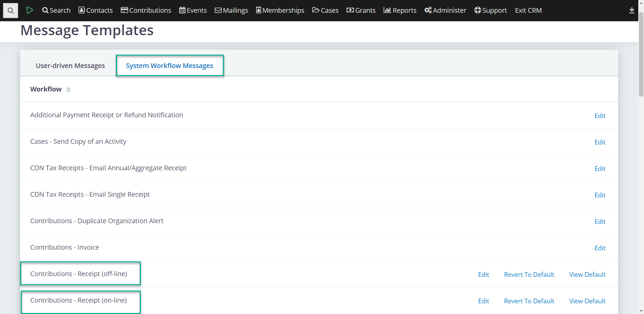Edit CDN Tax Receipts Email Annual/Aggregate Receipt
Image resolution: width=644 pixels, height=314 pixels.
(600, 169)
